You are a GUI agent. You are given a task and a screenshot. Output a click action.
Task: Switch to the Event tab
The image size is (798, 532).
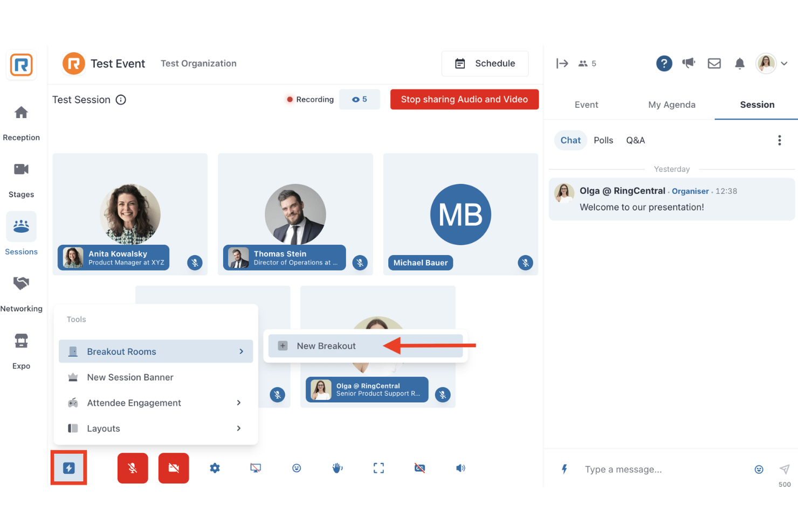(x=586, y=105)
